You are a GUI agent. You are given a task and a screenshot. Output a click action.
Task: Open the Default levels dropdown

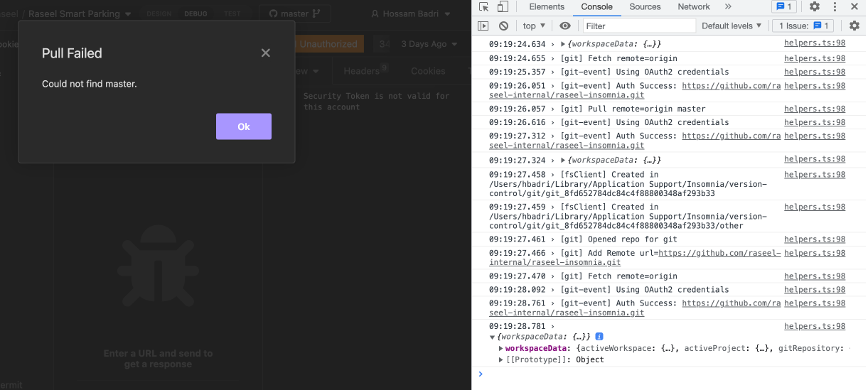[x=732, y=26]
